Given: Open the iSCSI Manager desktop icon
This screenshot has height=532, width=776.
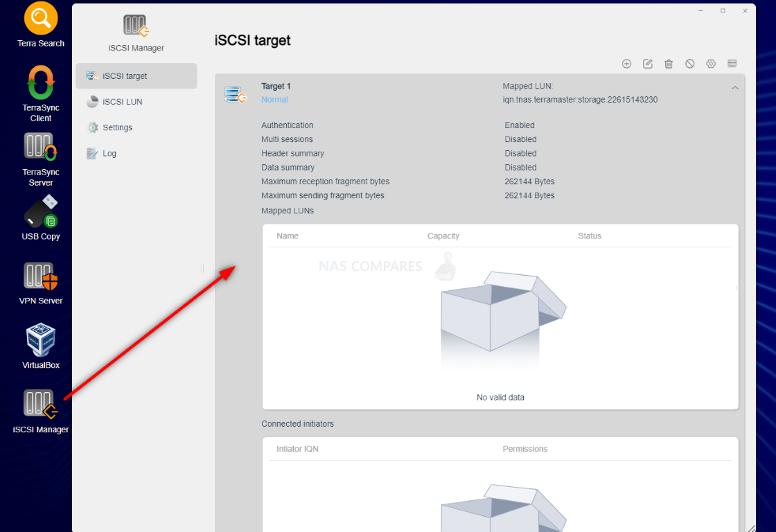Looking at the screenshot, I should pos(41,411).
